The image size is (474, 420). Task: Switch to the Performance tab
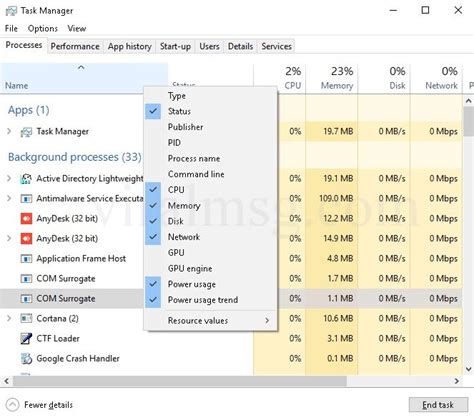pyautogui.click(x=75, y=46)
